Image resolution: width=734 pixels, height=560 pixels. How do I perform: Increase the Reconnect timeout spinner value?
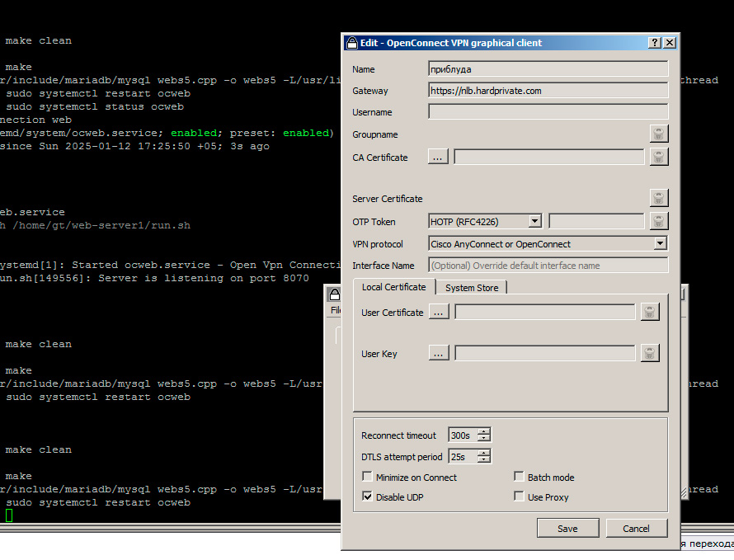(484, 431)
